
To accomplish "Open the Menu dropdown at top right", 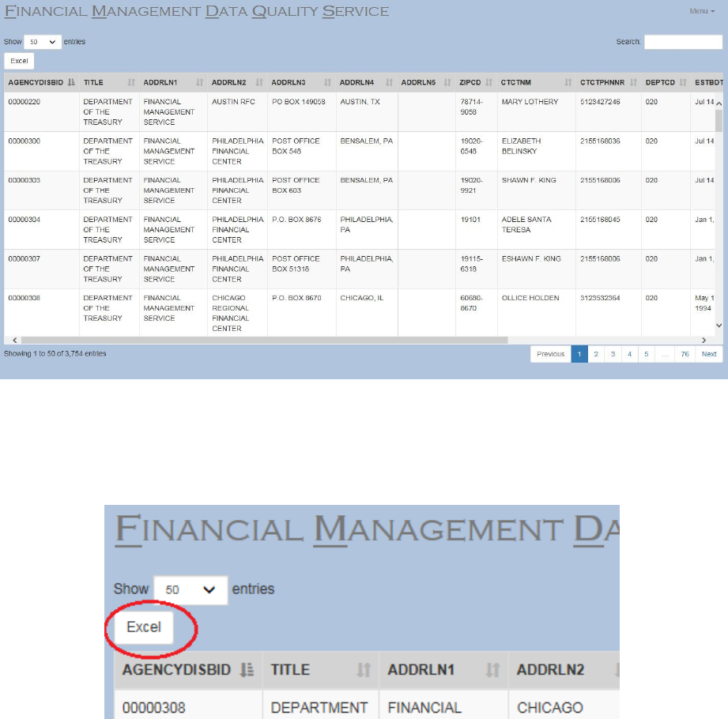I will (x=702, y=11).
